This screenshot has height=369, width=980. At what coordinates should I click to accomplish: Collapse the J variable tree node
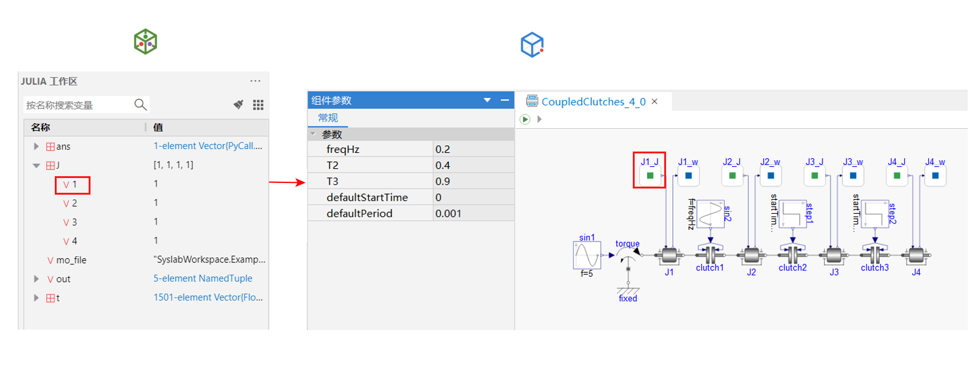point(36,166)
